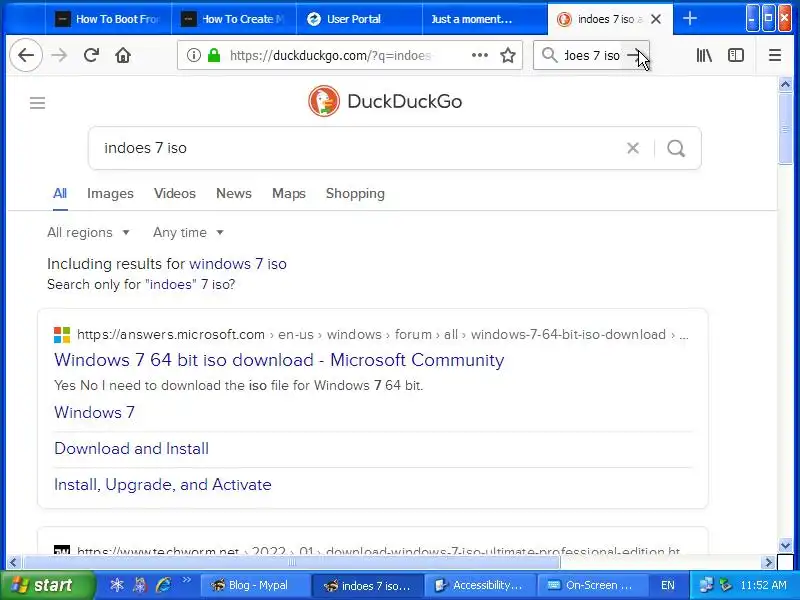
Task: Click the EN language indicator
Action: [668, 585]
